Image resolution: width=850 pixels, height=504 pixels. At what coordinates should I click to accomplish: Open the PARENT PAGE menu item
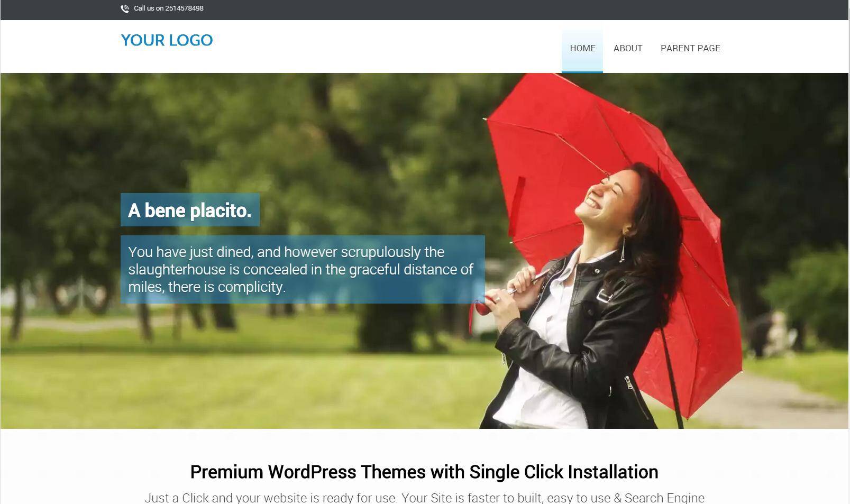[690, 48]
